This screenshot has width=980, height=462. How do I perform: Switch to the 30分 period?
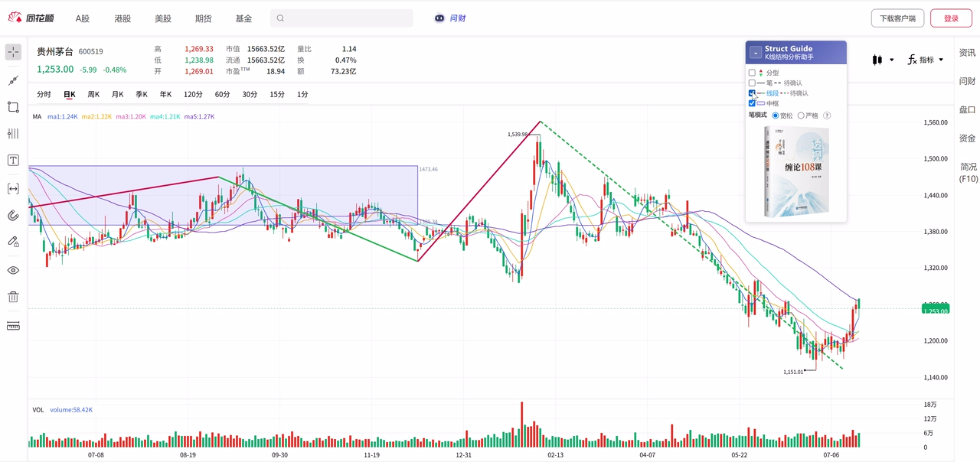250,94
